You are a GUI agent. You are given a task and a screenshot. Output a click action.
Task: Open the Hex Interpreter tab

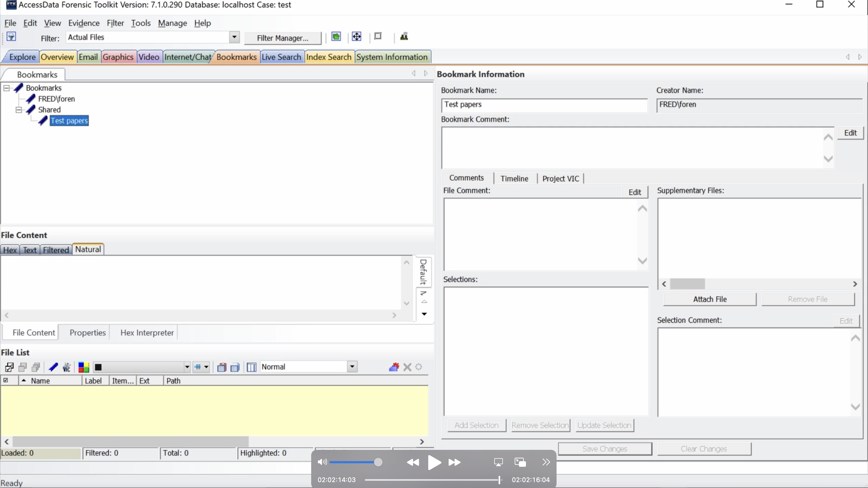tap(147, 332)
